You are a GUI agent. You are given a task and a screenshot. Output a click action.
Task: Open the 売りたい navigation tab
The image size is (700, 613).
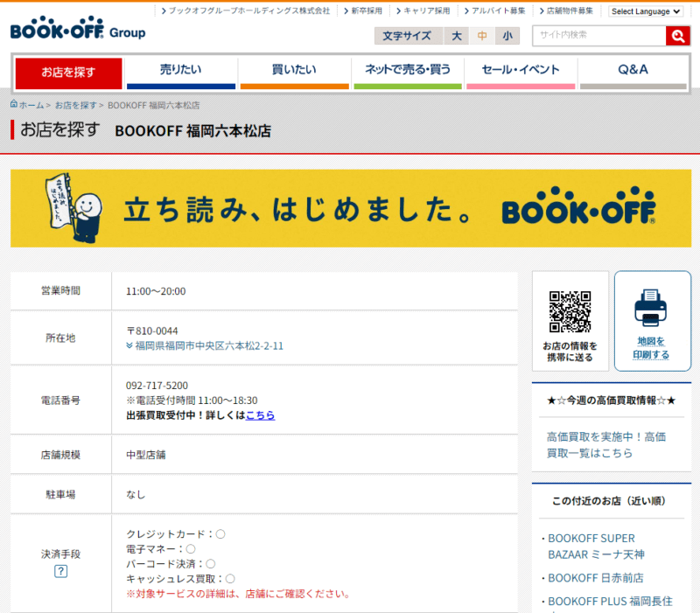coord(181,73)
